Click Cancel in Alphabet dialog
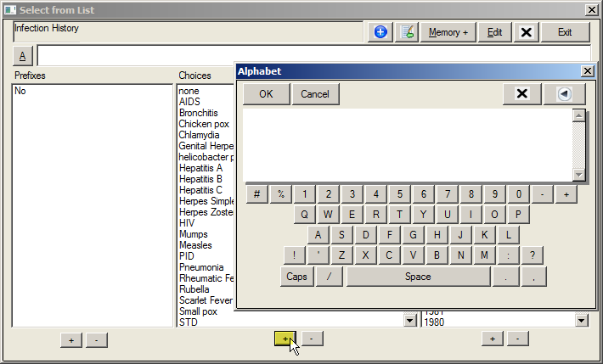This screenshot has width=603, height=364. click(314, 93)
